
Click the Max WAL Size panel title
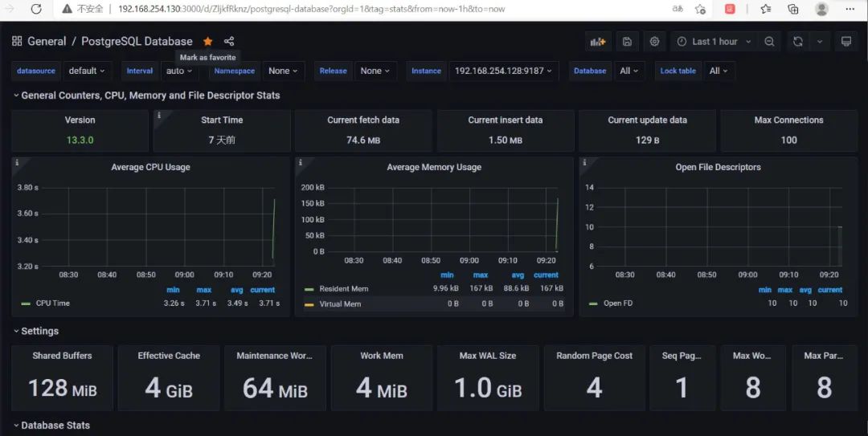(x=488, y=356)
